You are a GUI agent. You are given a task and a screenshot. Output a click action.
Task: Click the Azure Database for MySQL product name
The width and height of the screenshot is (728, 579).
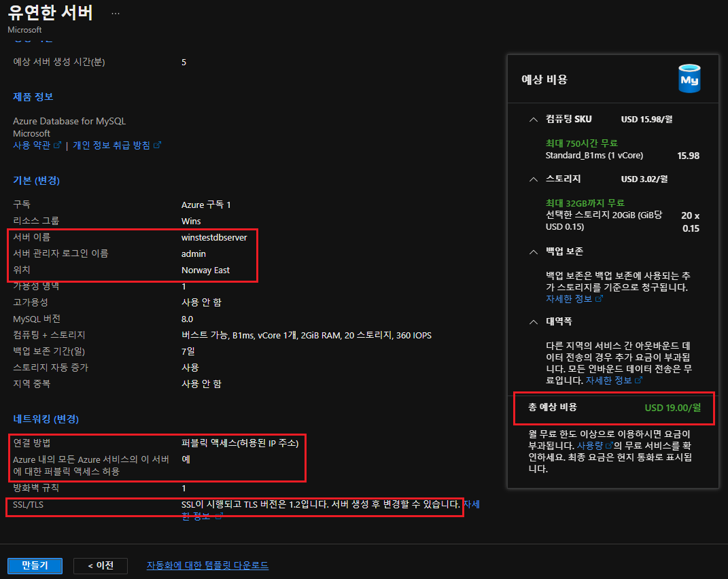click(69, 121)
